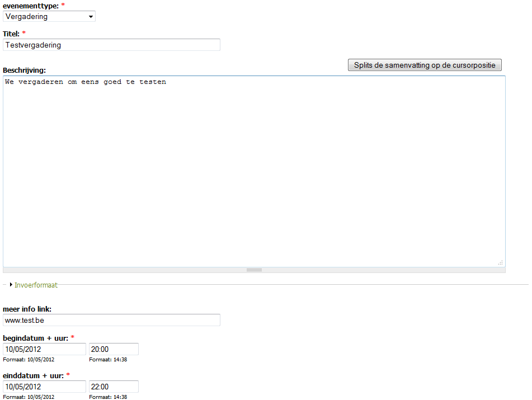Click the 'Titel:' label

11,34
